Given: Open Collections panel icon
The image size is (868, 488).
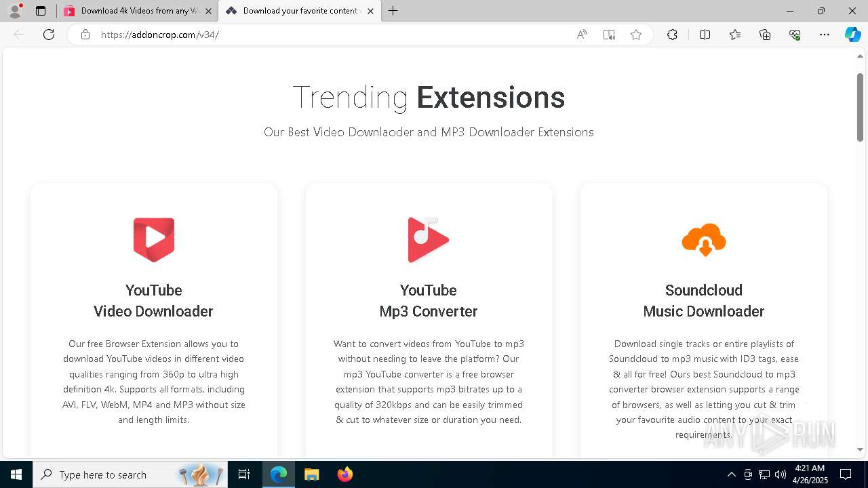Looking at the screenshot, I should point(765,35).
